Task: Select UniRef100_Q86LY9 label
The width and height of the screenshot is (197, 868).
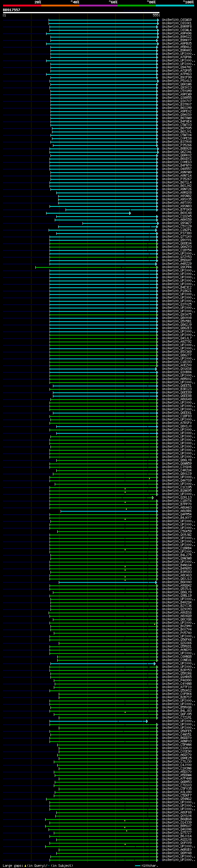Action: coord(177,592)
